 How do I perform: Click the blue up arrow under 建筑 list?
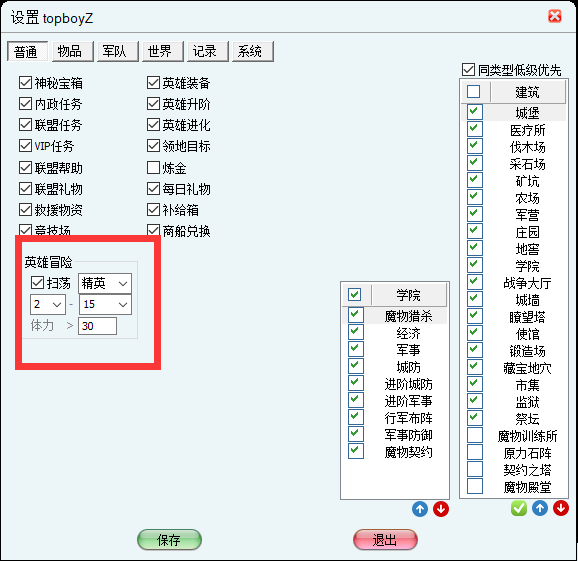tap(540, 508)
